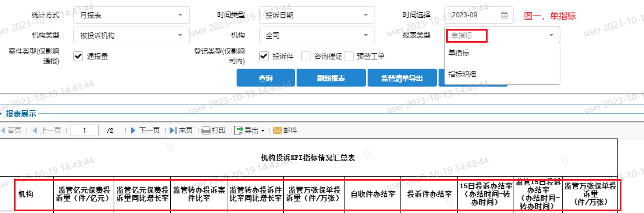Click the 邮件 envelope icon
Image resolution: width=644 pixels, height=213 pixels.
tap(278, 130)
